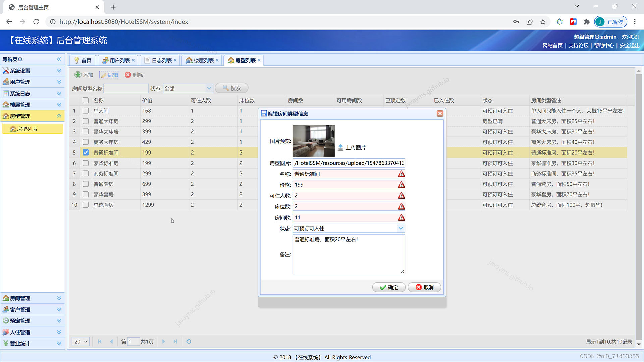Collapse the navigation menu panel
This screenshot has height=362, width=644.
click(x=59, y=59)
